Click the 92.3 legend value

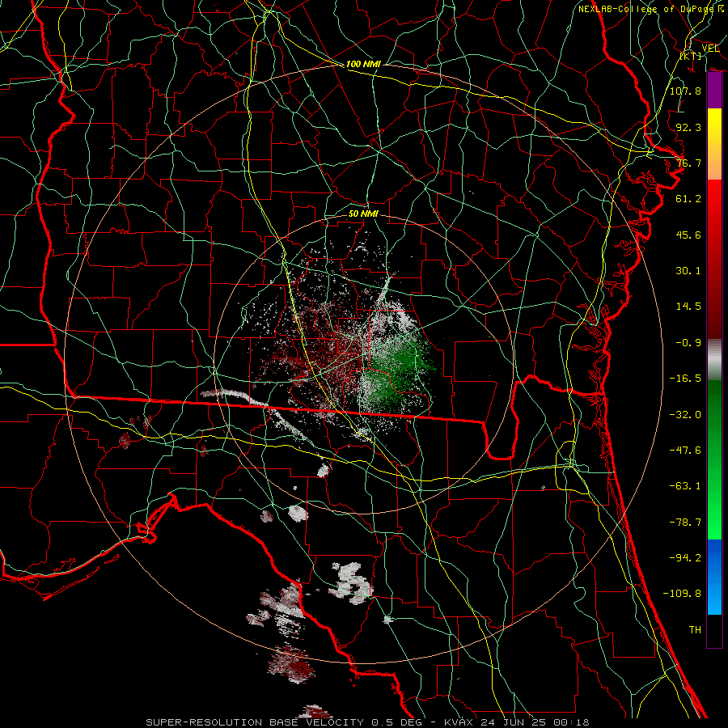tap(688, 127)
